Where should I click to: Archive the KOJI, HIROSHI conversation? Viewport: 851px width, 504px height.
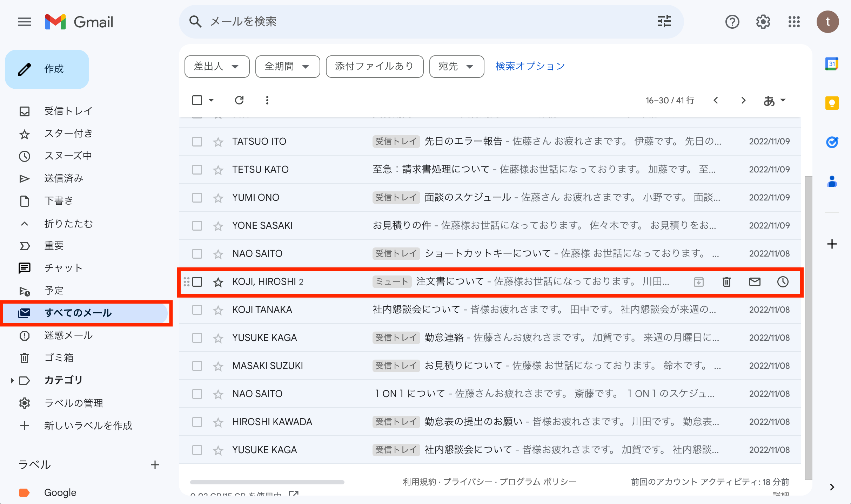pos(698,282)
